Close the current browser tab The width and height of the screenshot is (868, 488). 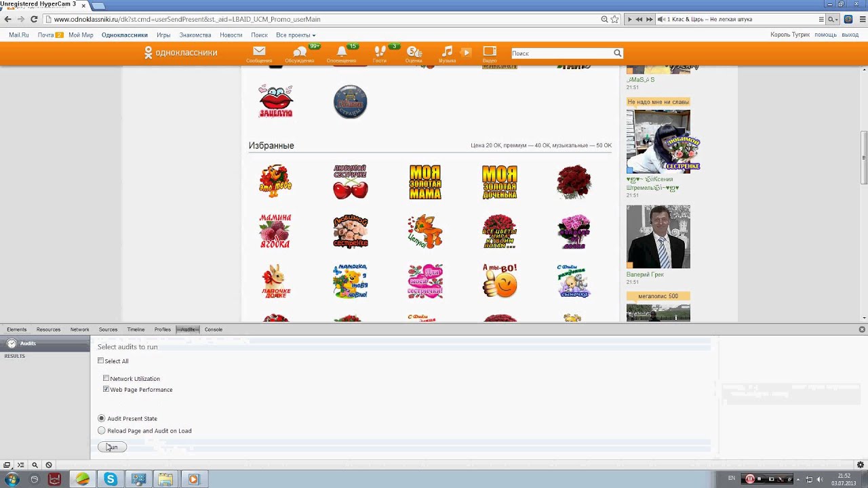pyautogui.click(x=83, y=5)
